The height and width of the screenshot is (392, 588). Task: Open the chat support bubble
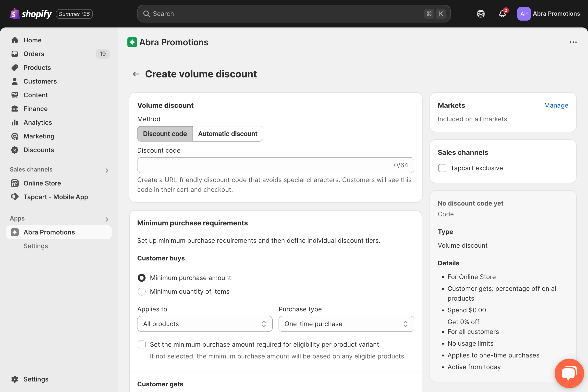pos(569,373)
